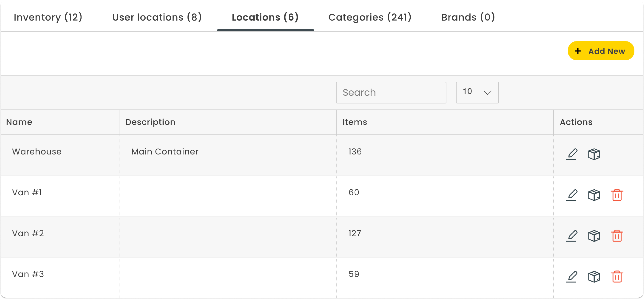This screenshot has width=644, height=299.
Task: Switch to the Inventory (12) tab
Action: tap(48, 17)
